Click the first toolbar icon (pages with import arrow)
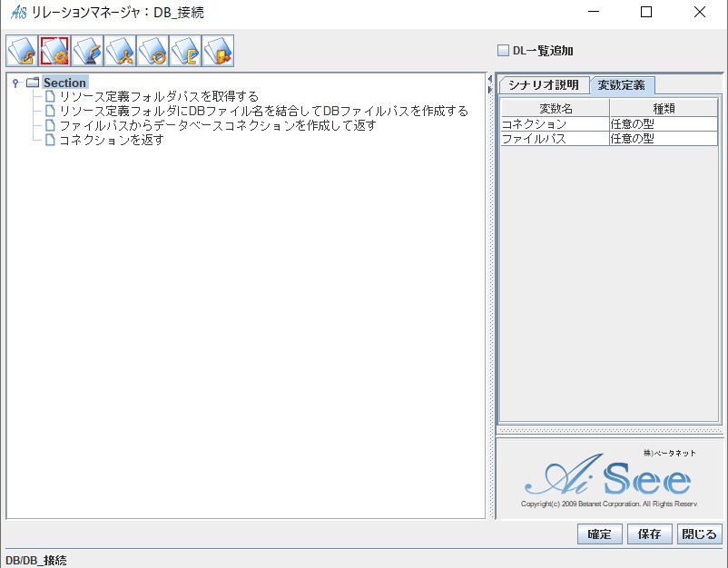This screenshot has height=568, width=728. (x=23, y=51)
